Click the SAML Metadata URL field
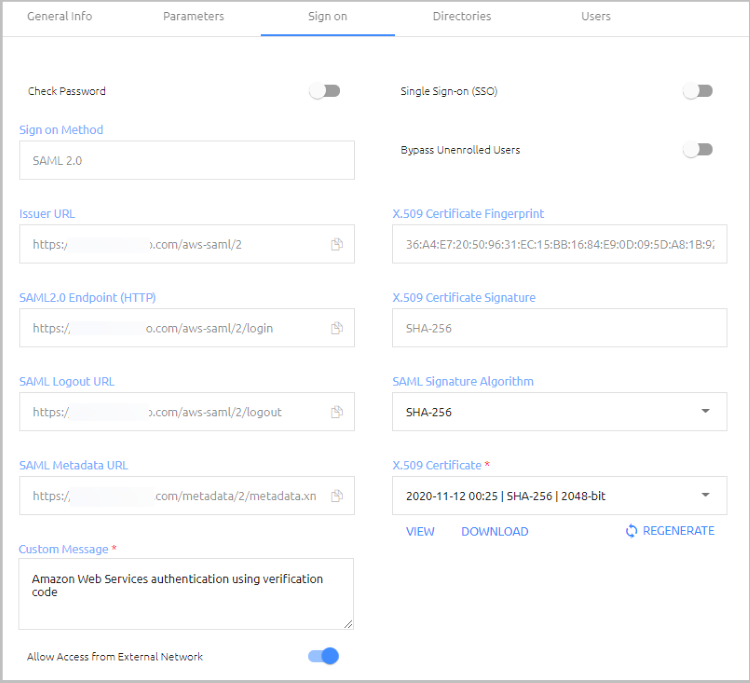The image size is (750, 683). tap(187, 496)
